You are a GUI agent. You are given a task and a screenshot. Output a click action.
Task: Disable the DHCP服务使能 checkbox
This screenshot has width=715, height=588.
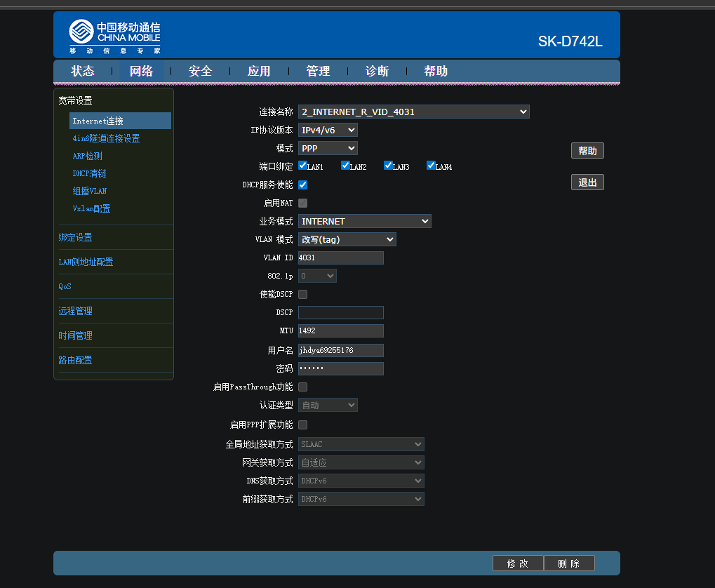(303, 185)
